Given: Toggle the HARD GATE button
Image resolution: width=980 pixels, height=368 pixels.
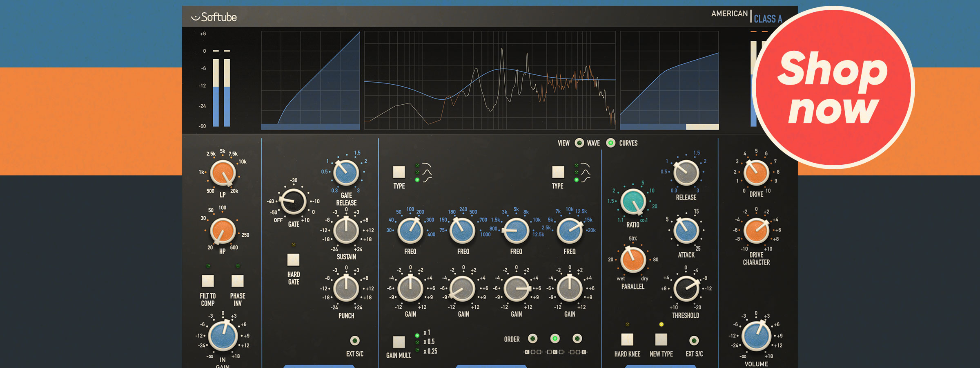Looking at the screenshot, I should [x=293, y=260].
